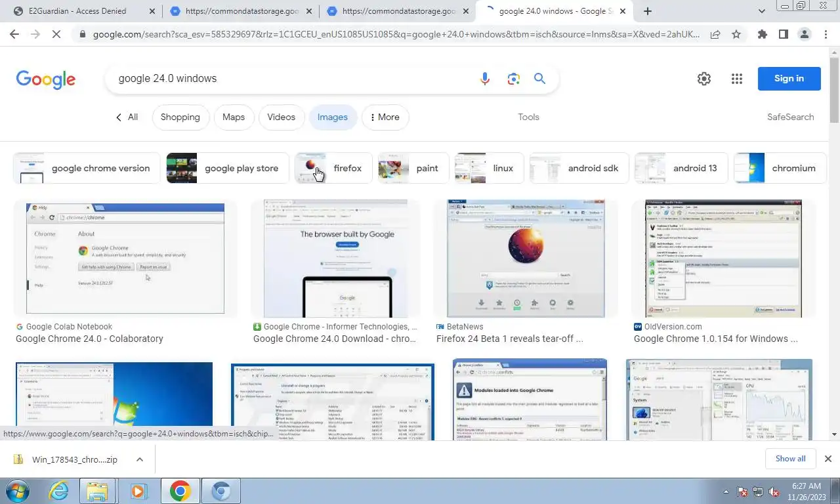
Task: Open Windows Media Player taskbar icon
Action: (138, 491)
